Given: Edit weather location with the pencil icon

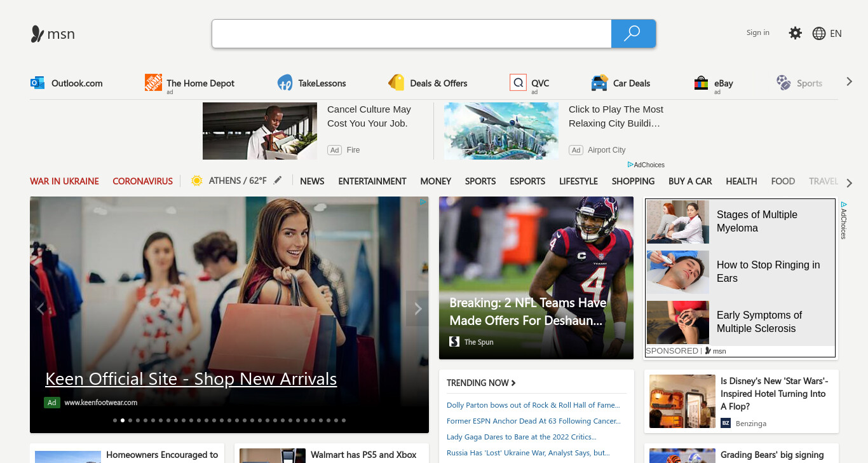Looking at the screenshot, I should [x=277, y=181].
